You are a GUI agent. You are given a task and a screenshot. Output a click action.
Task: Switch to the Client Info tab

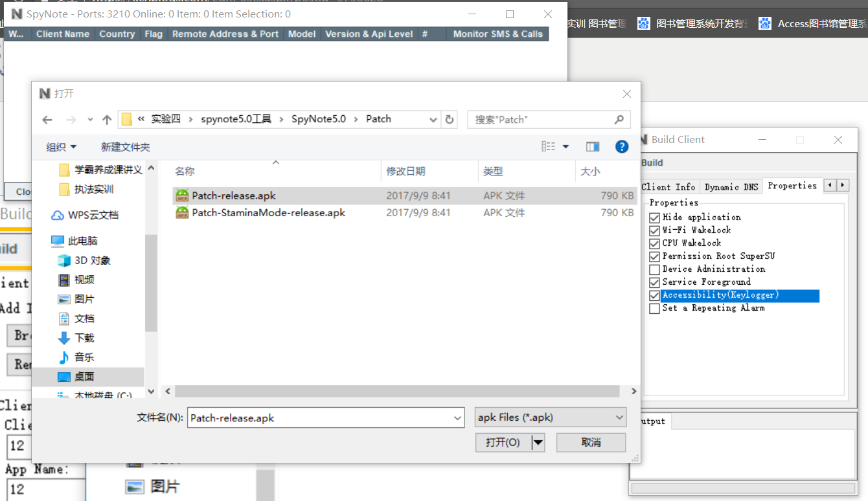668,187
